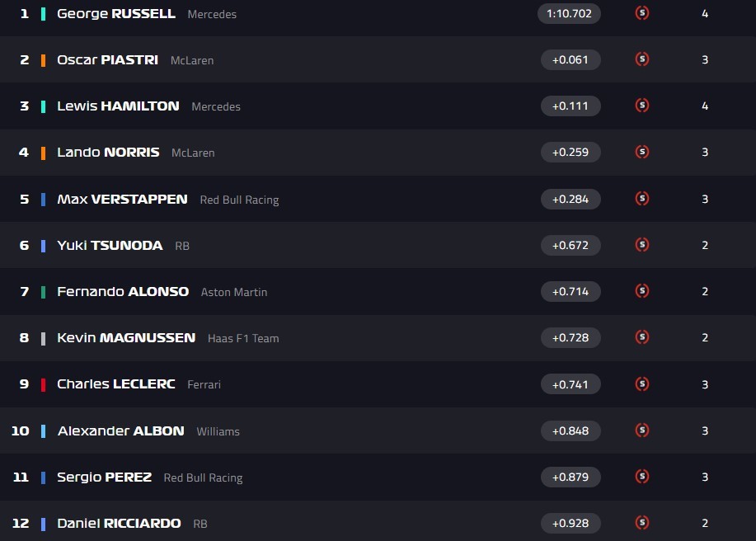
Task: Click the soft tyre icon for Oscar Piastri
Action: click(x=641, y=59)
